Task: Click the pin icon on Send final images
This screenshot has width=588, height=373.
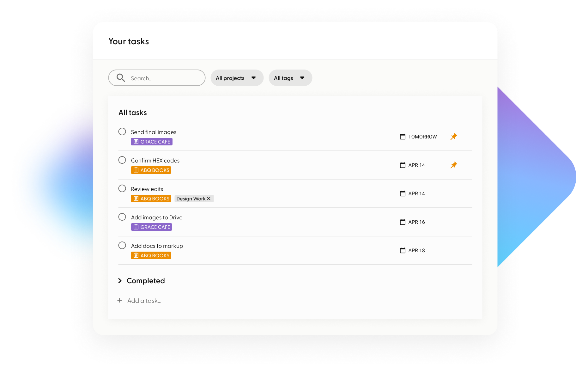Action: point(454,137)
